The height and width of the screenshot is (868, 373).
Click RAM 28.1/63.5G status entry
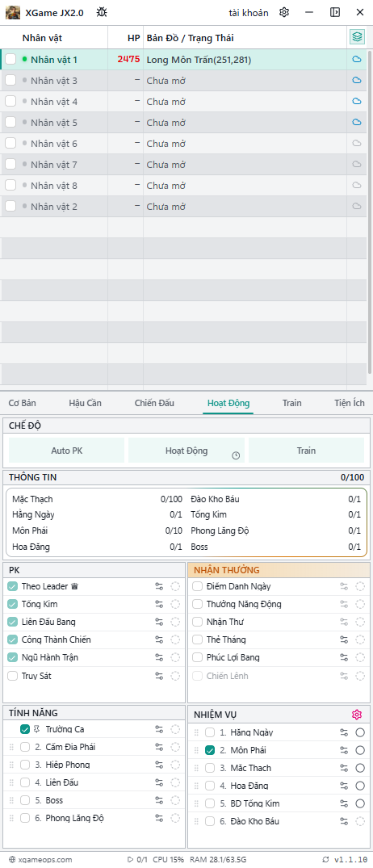pyautogui.click(x=218, y=859)
